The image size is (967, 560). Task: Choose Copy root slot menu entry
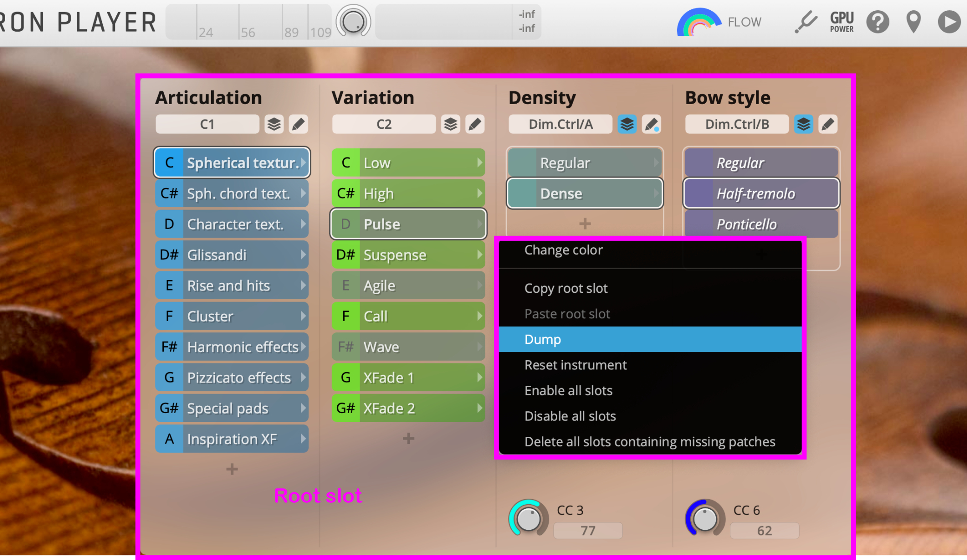tap(650, 288)
